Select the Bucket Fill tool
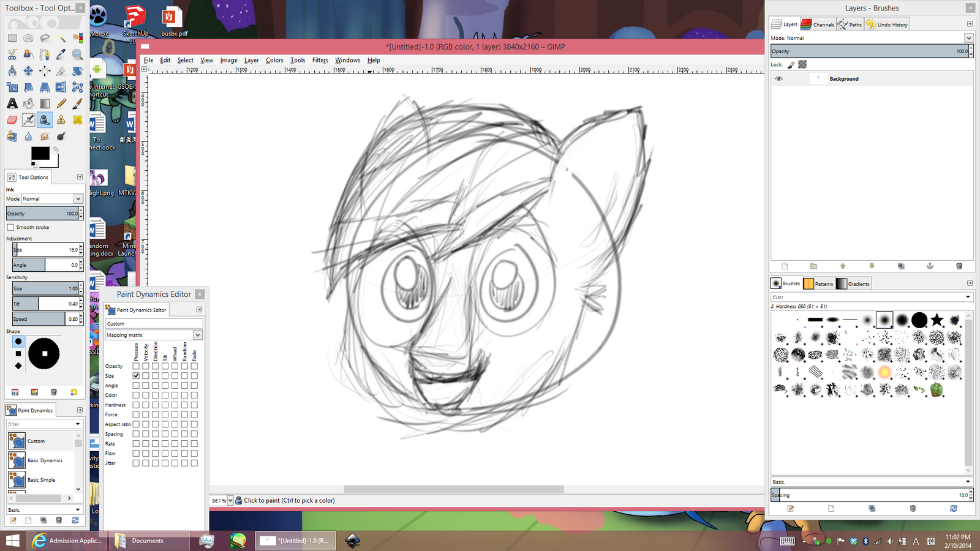This screenshot has height=551, width=980. tap(28, 103)
